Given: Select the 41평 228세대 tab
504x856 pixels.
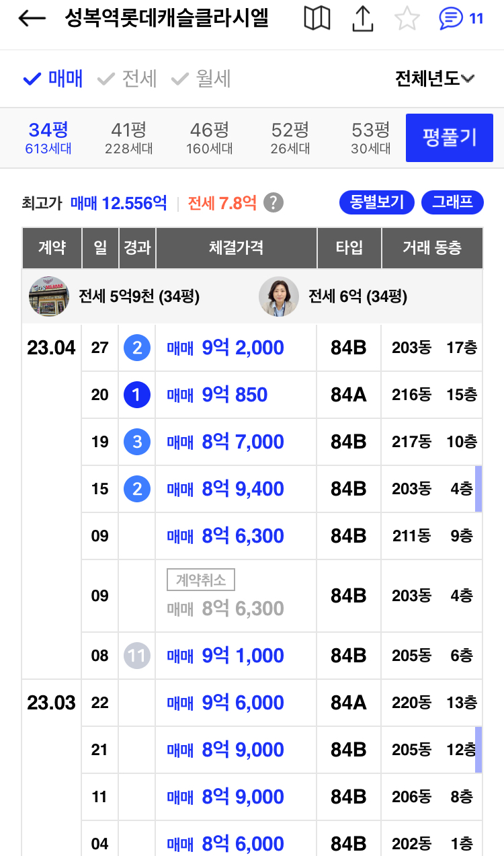Looking at the screenshot, I should 129,138.
